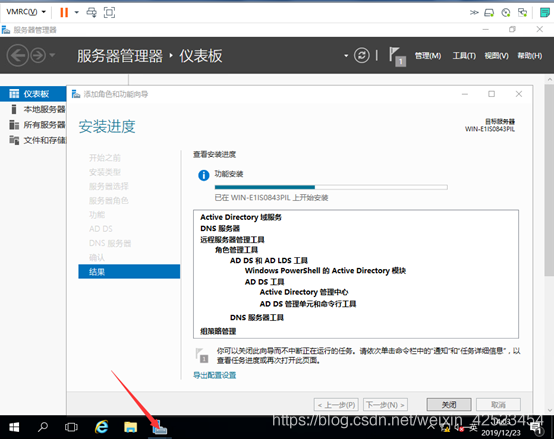Viewport: 554px width, 439px height.
Task: Click the 导出配置设置 link
Action: point(214,375)
